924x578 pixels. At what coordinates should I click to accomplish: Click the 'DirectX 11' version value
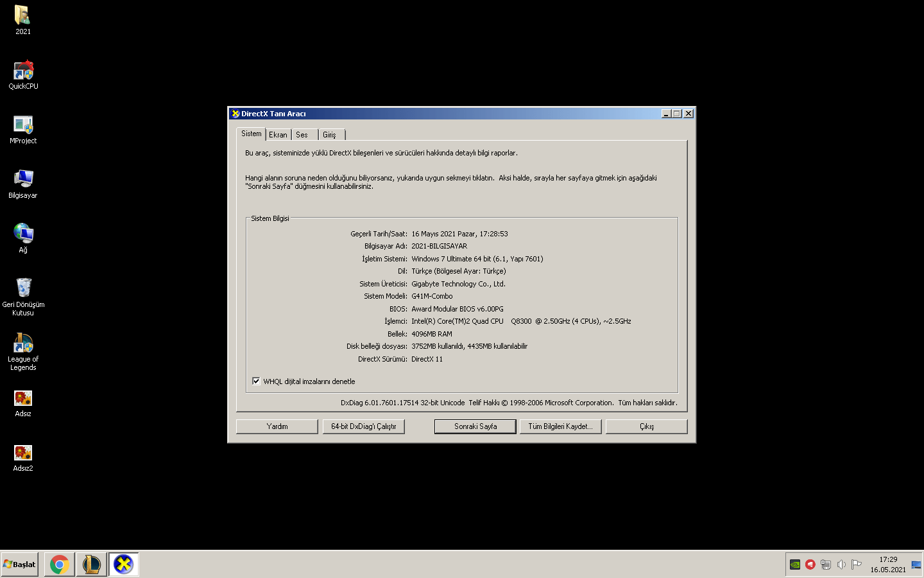point(427,359)
